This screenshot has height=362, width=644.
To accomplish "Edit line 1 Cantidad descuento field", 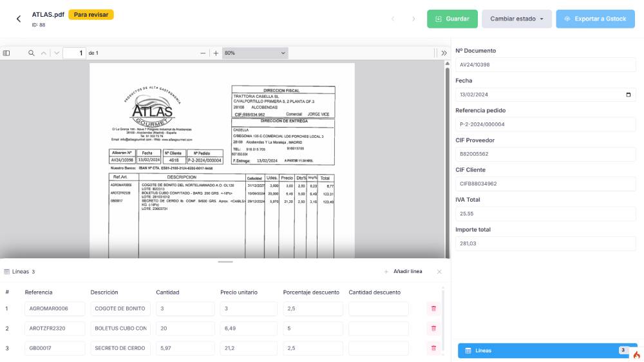I will pyautogui.click(x=379, y=309).
